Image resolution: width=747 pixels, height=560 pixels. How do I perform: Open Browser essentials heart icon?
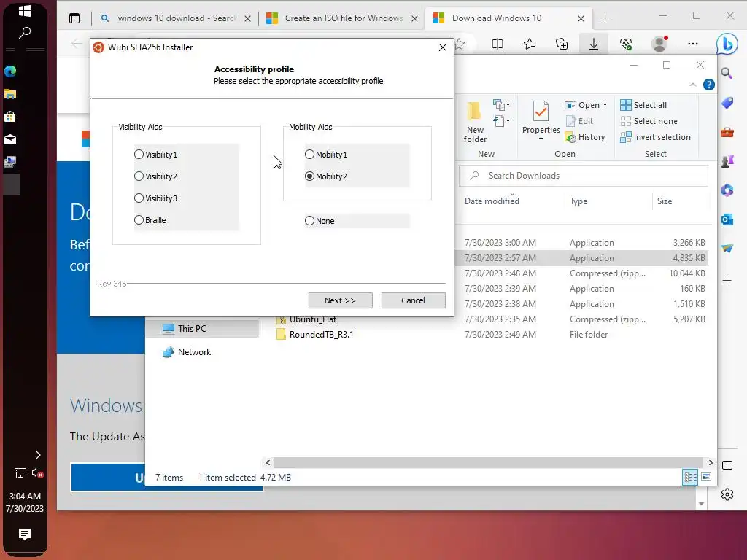(625, 44)
